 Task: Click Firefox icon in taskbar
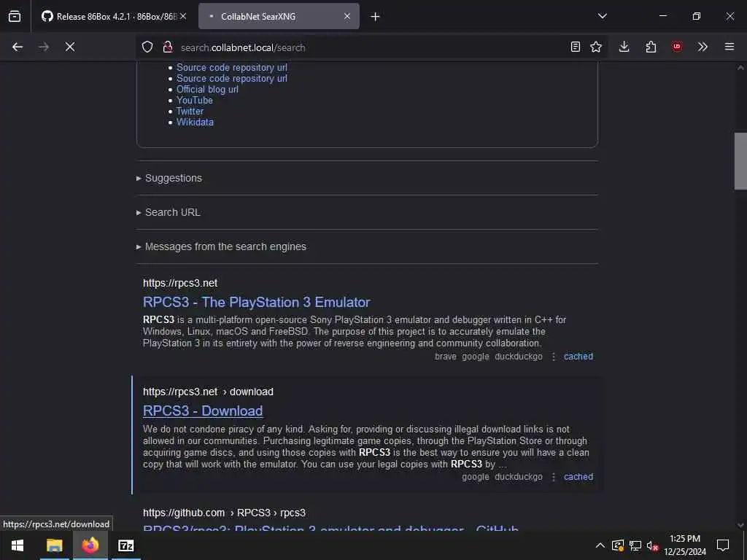(90, 545)
